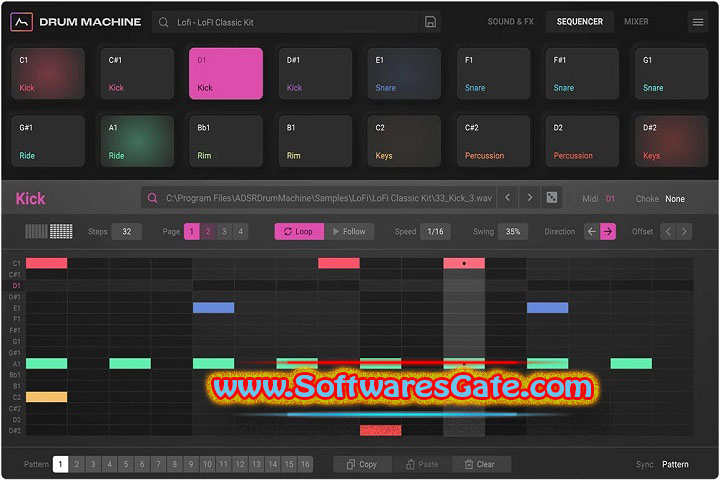Image resolution: width=720 pixels, height=480 pixels.
Task: Open the Choke None dropdown
Action: coord(675,199)
